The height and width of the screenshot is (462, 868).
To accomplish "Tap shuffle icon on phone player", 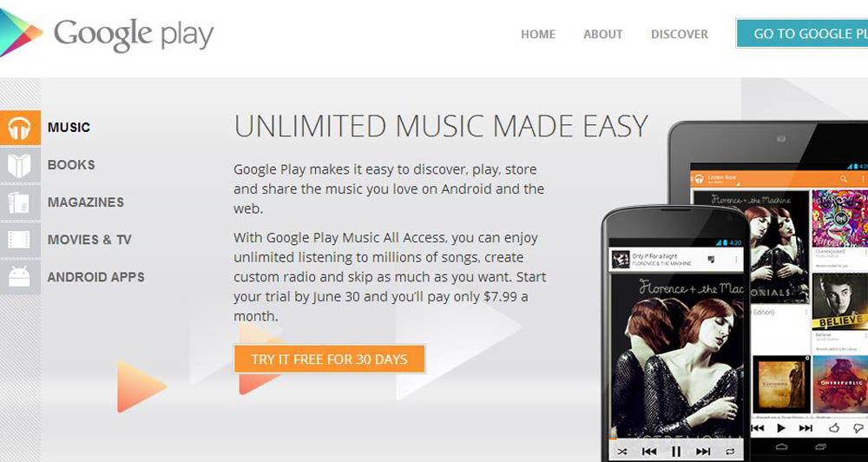I will click(622, 451).
